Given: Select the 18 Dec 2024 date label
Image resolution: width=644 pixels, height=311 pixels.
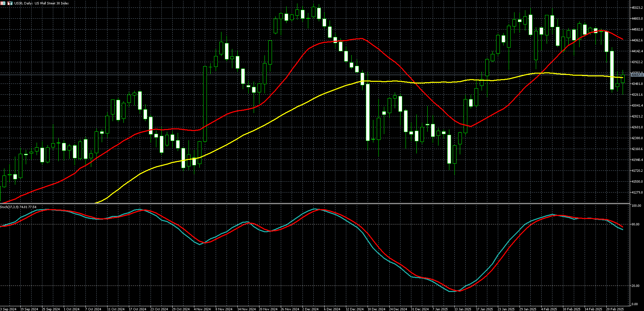Looking at the screenshot, I should [376, 309].
